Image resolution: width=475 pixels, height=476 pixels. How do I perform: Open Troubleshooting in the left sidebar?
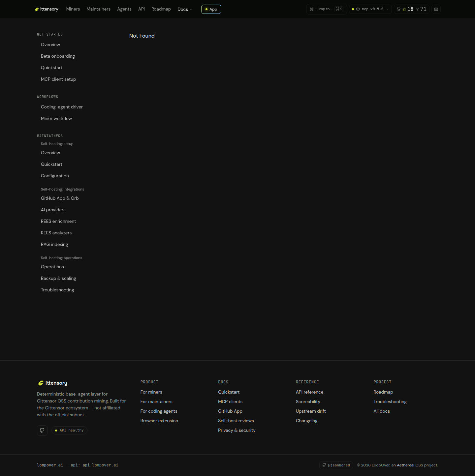57,290
